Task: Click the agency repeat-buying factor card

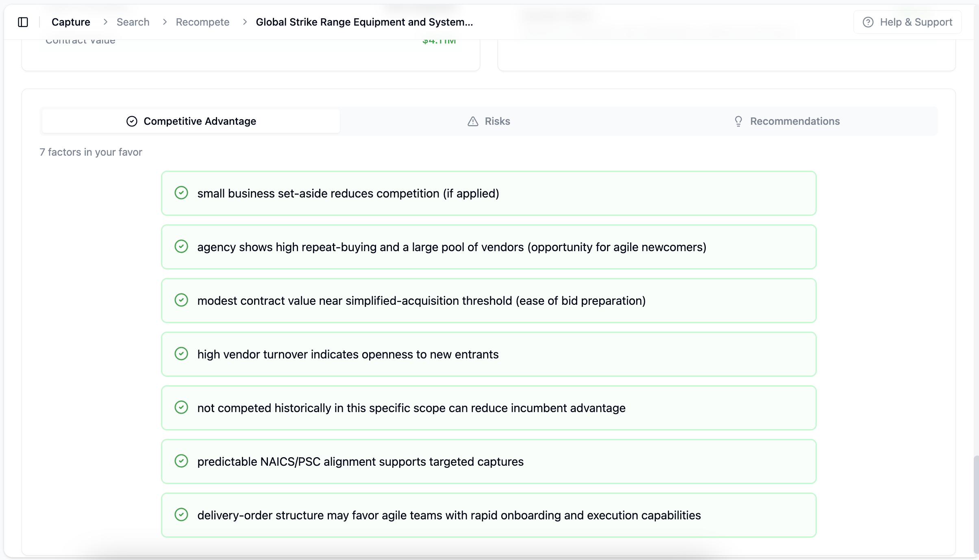Action: tap(489, 247)
